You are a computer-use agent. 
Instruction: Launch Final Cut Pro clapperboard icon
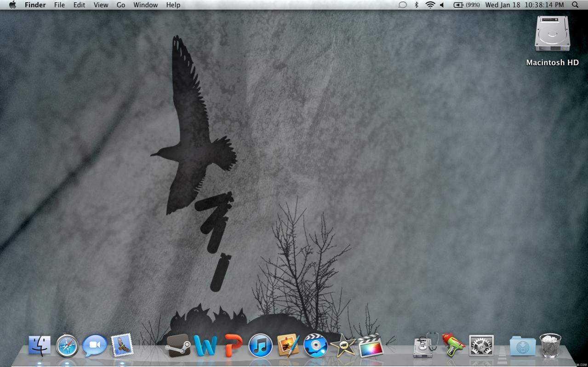click(x=371, y=345)
